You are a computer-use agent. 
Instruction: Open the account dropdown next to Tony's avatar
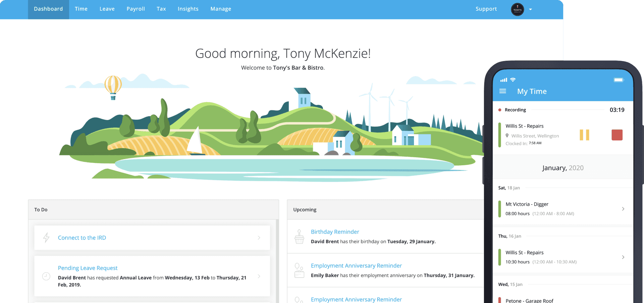tap(530, 9)
